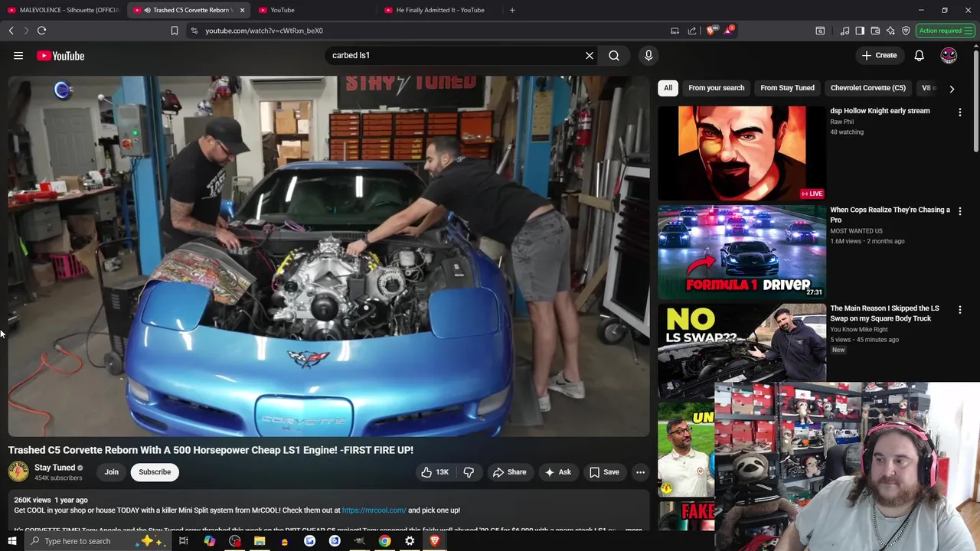The image size is (980, 551).
Task: Select From your search chip
Action: coord(716,88)
